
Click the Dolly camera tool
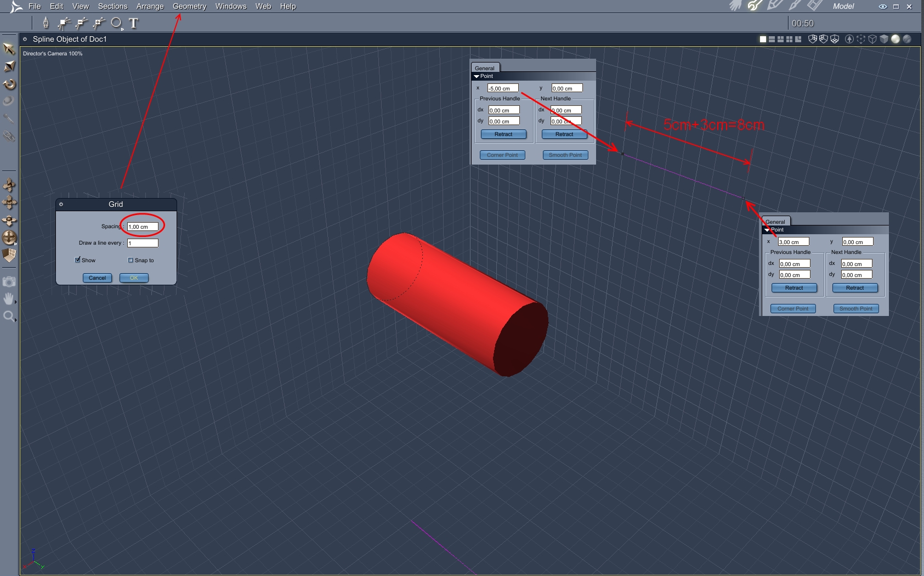[9, 220]
